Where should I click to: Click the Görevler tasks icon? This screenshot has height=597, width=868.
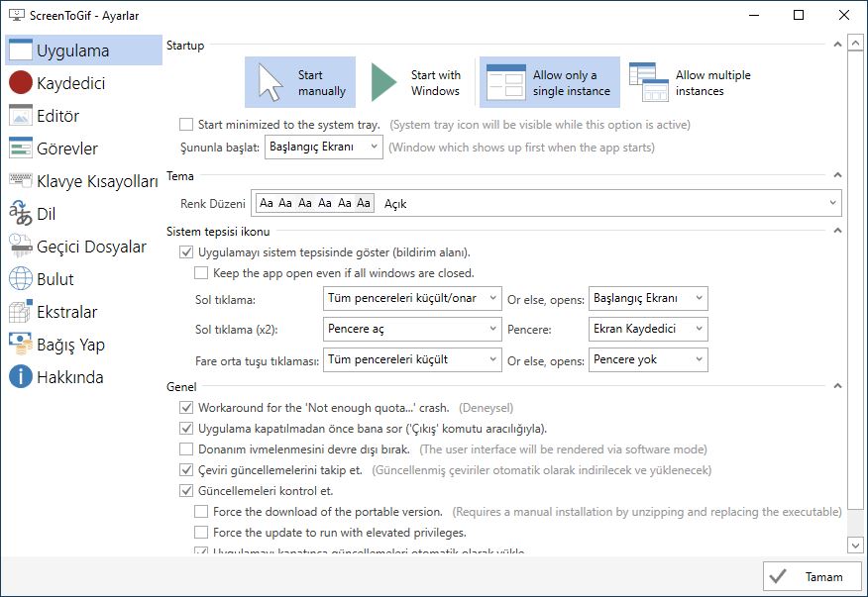point(21,148)
